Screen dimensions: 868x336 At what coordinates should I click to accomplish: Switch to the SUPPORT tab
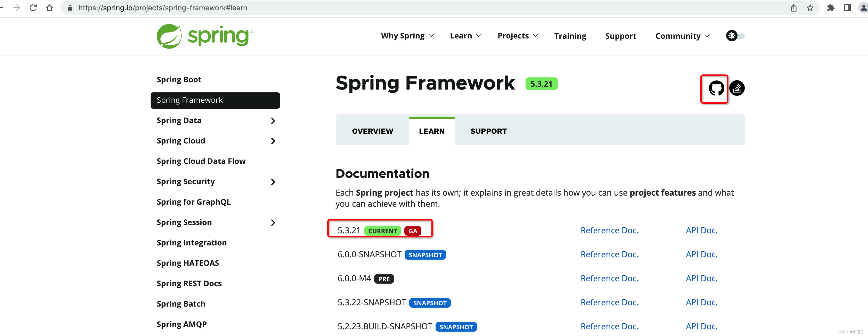[489, 131]
